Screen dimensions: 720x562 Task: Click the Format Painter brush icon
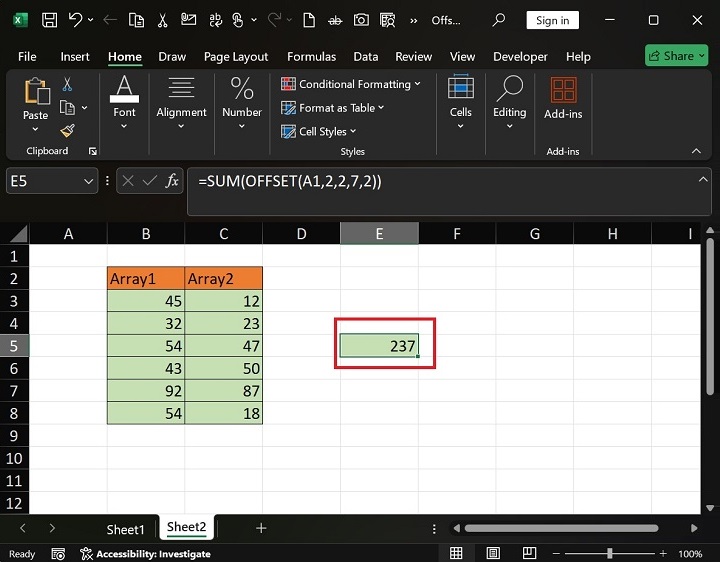point(67,130)
